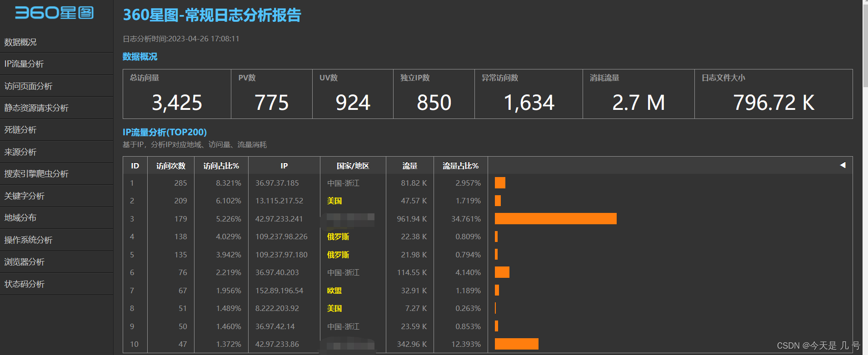Click the orange bar for 12.393% traffic

(517, 344)
